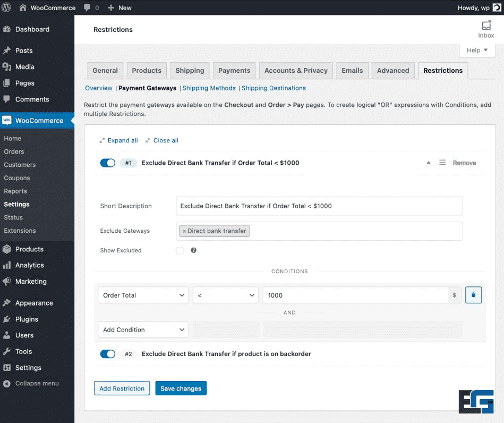Click the reorder handle on restriction #1
Screen dimensions: 504x423
point(442,163)
